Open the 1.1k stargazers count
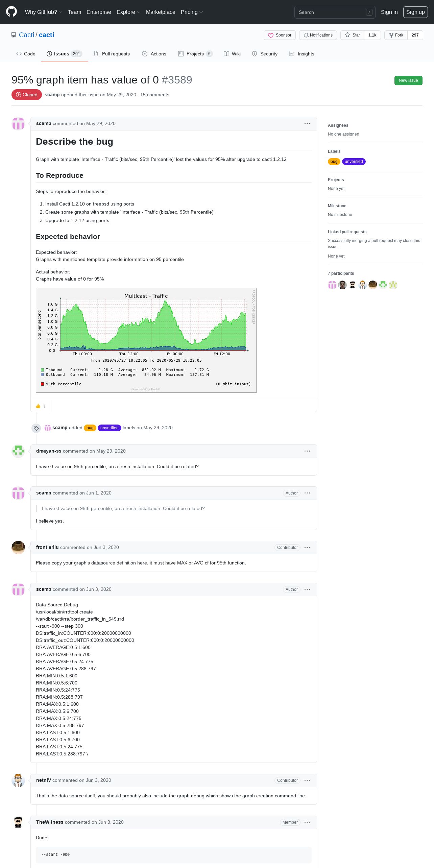This screenshot has height=868, width=434. (372, 35)
